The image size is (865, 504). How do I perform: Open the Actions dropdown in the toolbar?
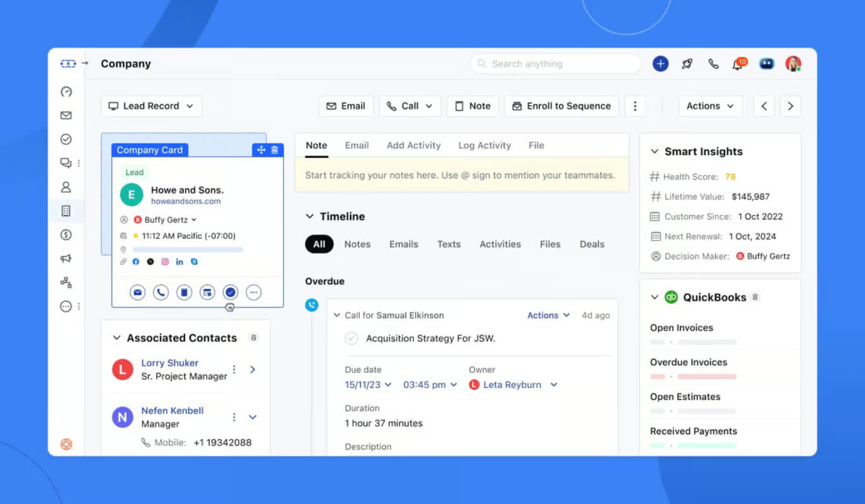[x=711, y=106]
